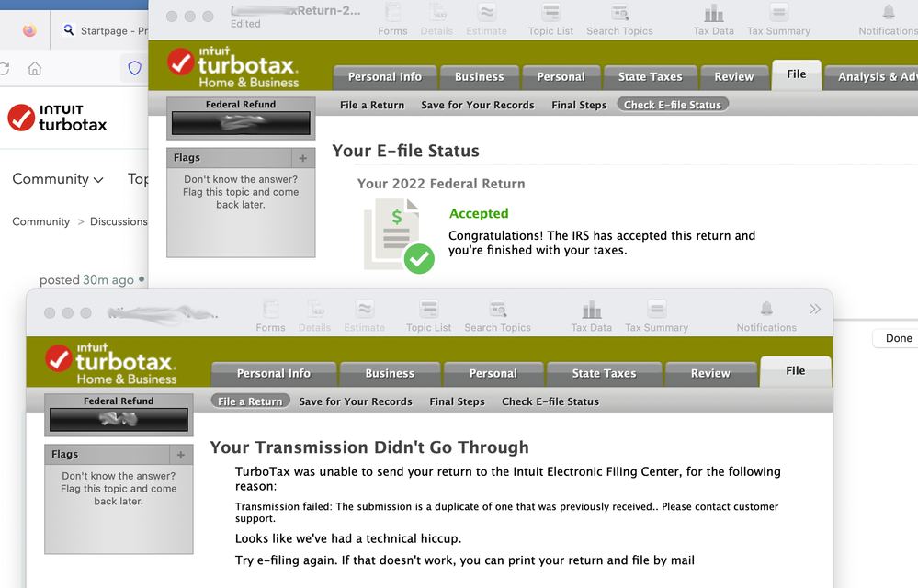Image resolution: width=918 pixels, height=588 pixels.
Task: Click Estimate in the front TurboTax window toolbar
Action: pos(364,316)
